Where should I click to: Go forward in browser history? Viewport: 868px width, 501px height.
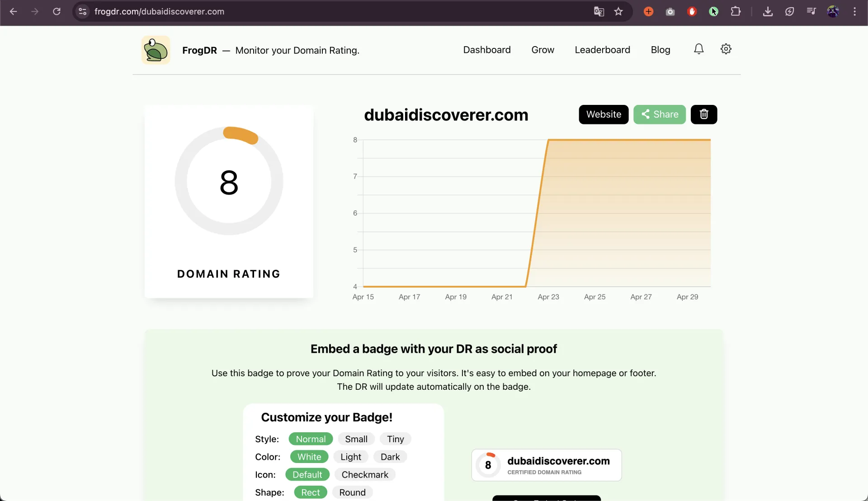tap(35, 12)
